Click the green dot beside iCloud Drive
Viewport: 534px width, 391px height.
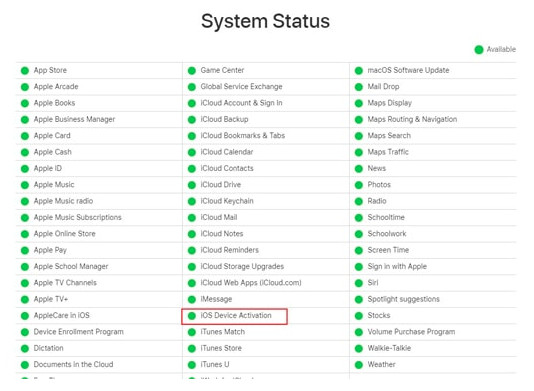click(x=192, y=185)
